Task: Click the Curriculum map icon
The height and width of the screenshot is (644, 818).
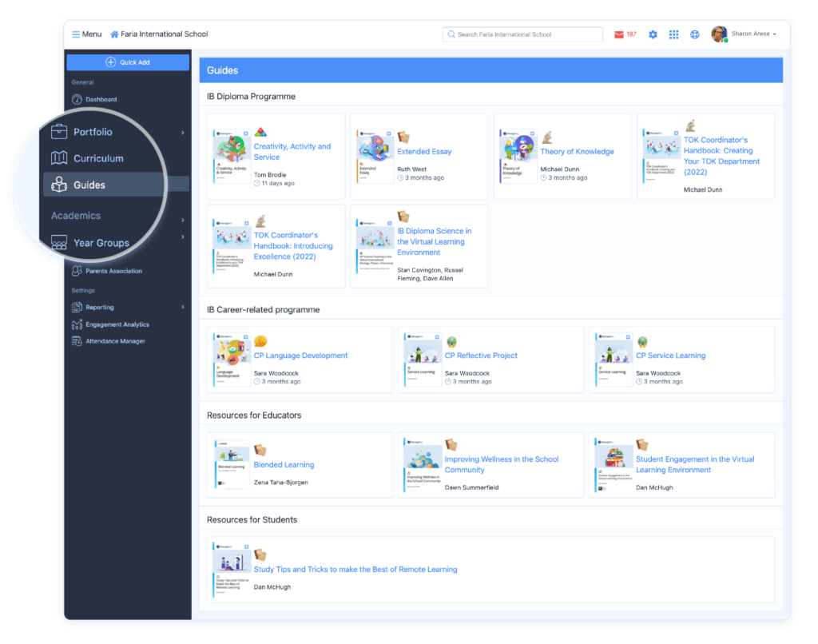Action: [x=59, y=157]
